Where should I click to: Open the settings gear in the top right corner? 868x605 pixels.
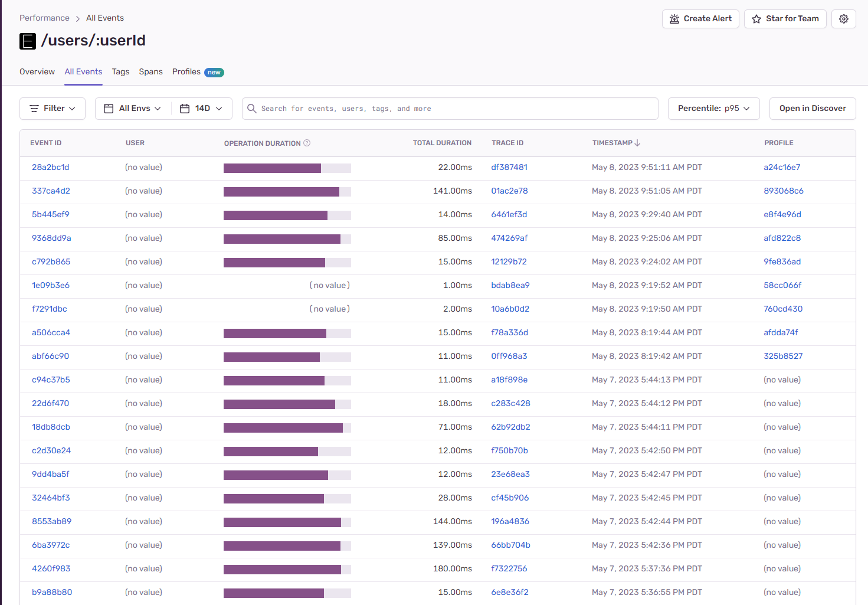tap(843, 18)
